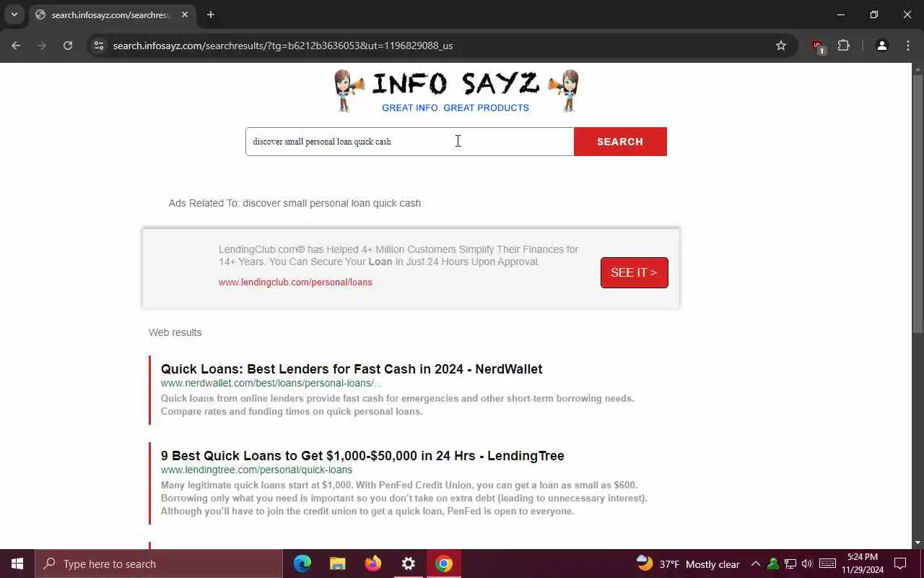Click the search query input field
Viewport: 924px width, 578px height.
(409, 142)
